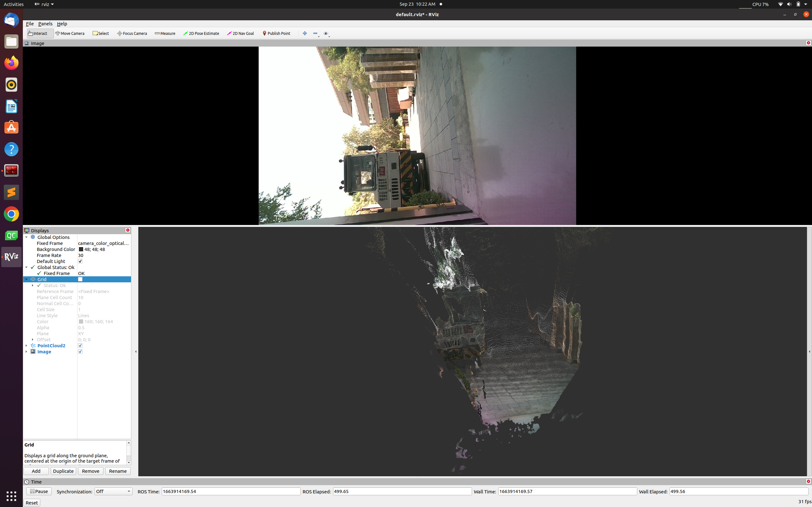Screen dimensions: 812x507
Task: Activate the Move Camera tool
Action: tap(70, 33)
